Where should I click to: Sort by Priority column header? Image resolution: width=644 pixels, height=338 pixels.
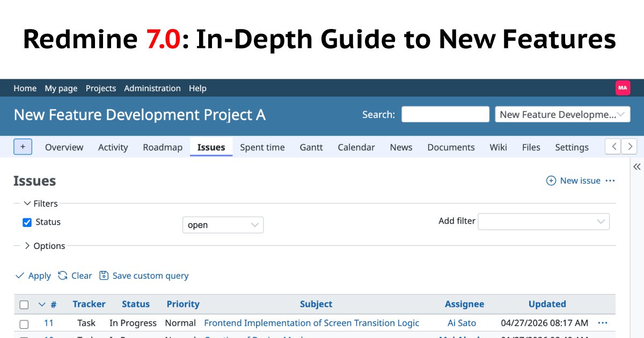[183, 304]
